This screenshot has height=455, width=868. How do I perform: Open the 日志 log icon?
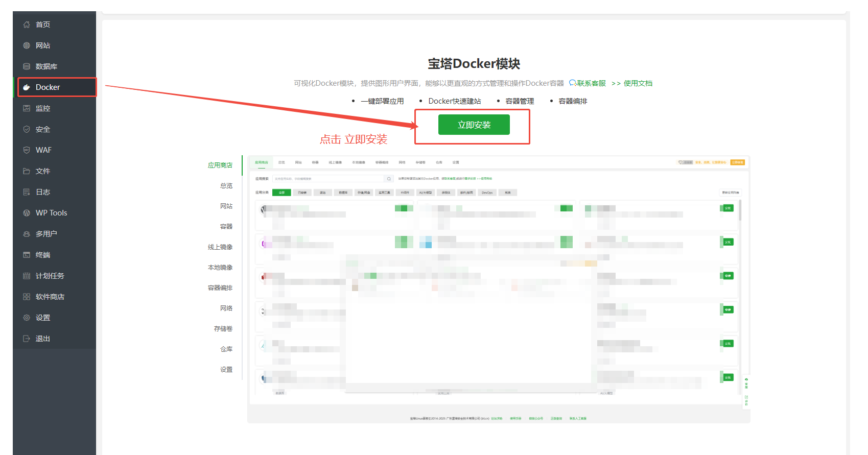[x=27, y=192]
